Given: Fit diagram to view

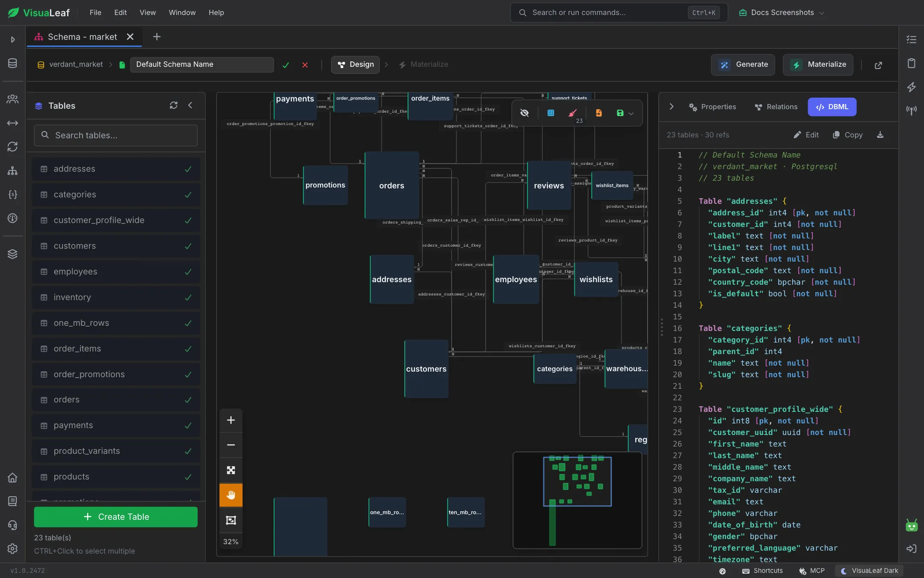Looking at the screenshot, I should tap(231, 470).
